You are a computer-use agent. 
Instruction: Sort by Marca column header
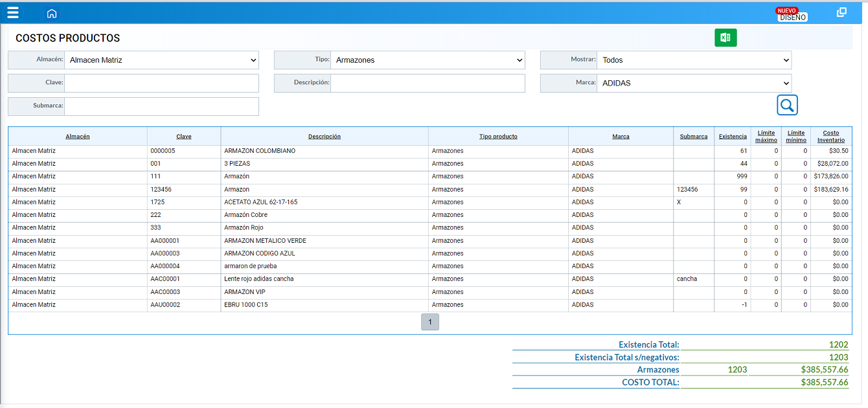coord(621,137)
